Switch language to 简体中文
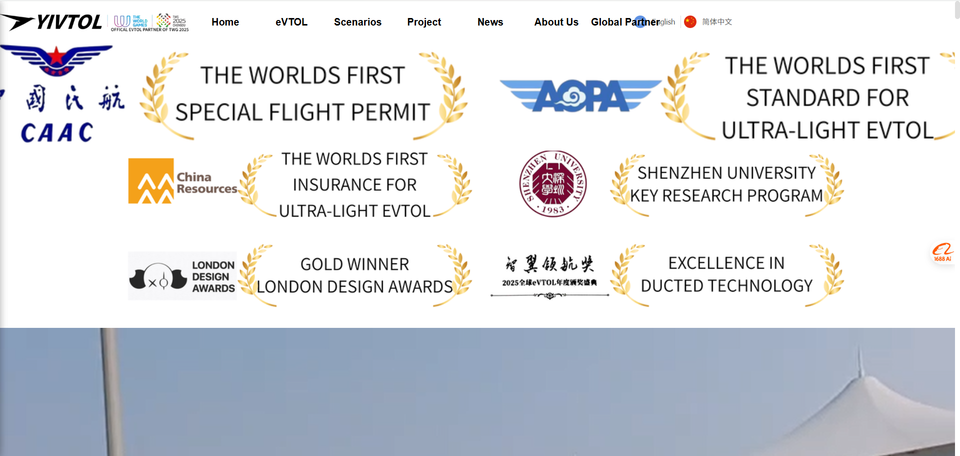The height and width of the screenshot is (456, 960). [717, 22]
